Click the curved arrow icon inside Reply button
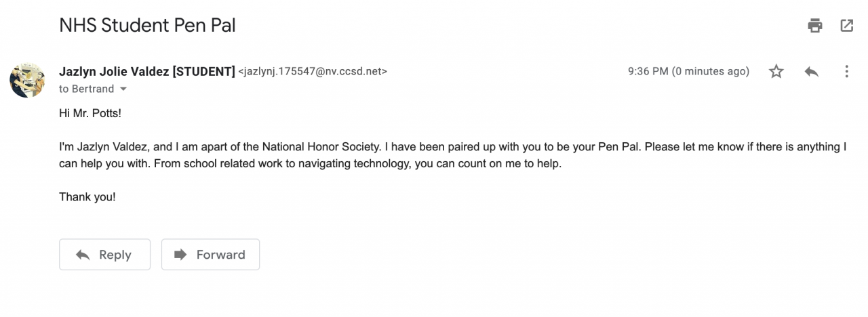Screen dimensions: 868x317 83,255
